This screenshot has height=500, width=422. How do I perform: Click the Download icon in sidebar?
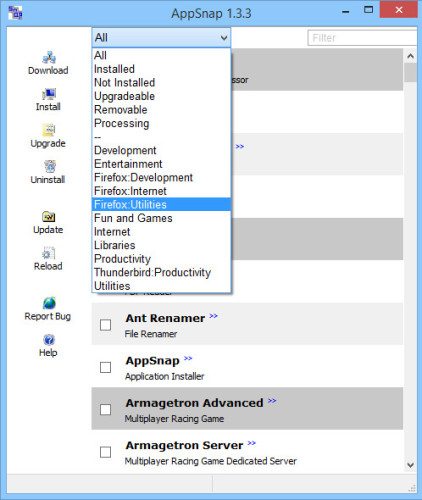point(49,58)
